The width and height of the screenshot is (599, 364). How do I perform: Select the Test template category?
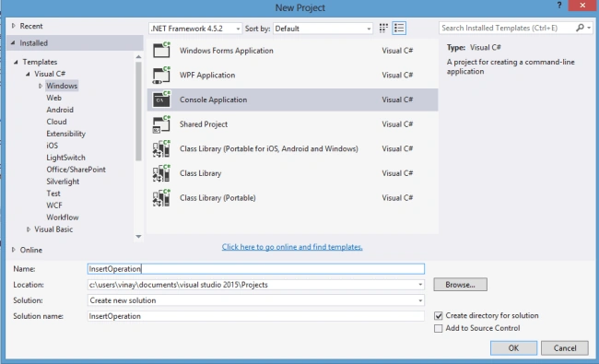(x=53, y=194)
